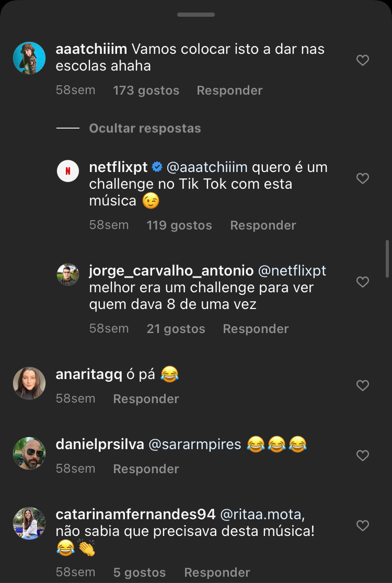
Task: Reply to jorge_carvalho_antonio's comment
Action: point(256,329)
